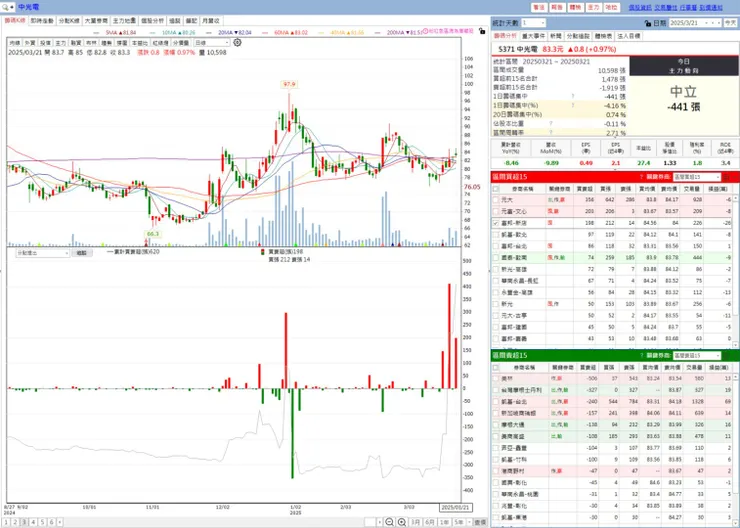Click the pink clock icon near 200MA

tap(425, 31)
